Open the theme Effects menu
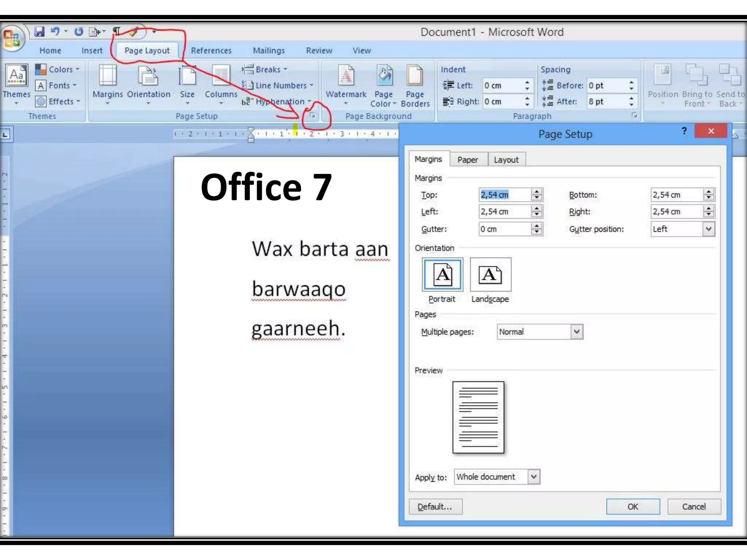 tap(58, 101)
